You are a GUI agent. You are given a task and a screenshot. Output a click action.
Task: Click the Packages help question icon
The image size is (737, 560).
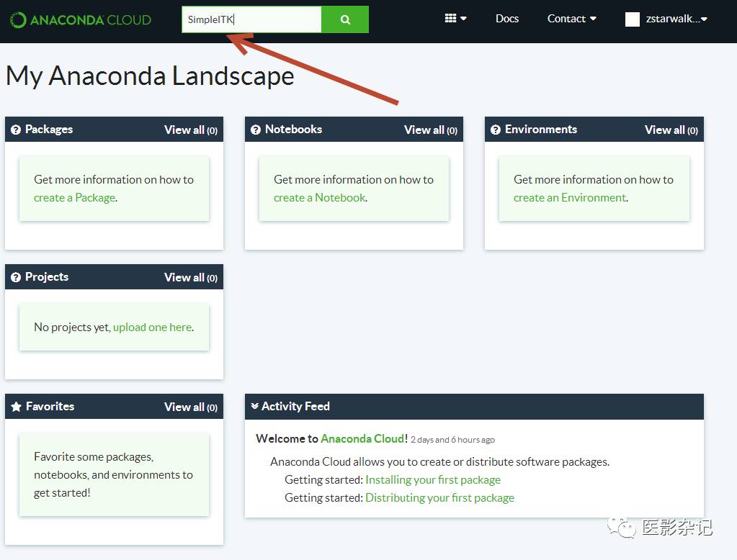pyautogui.click(x=16, y=130)
